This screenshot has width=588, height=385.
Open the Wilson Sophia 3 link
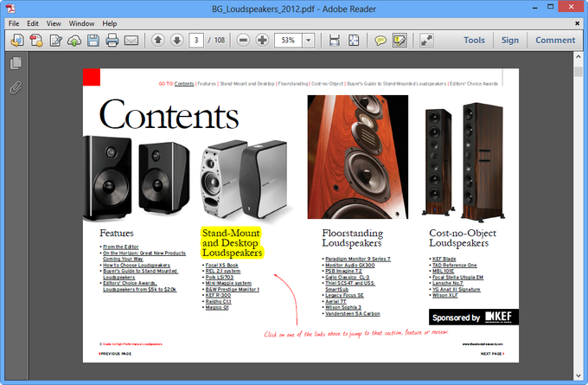(x=343, y=308)
